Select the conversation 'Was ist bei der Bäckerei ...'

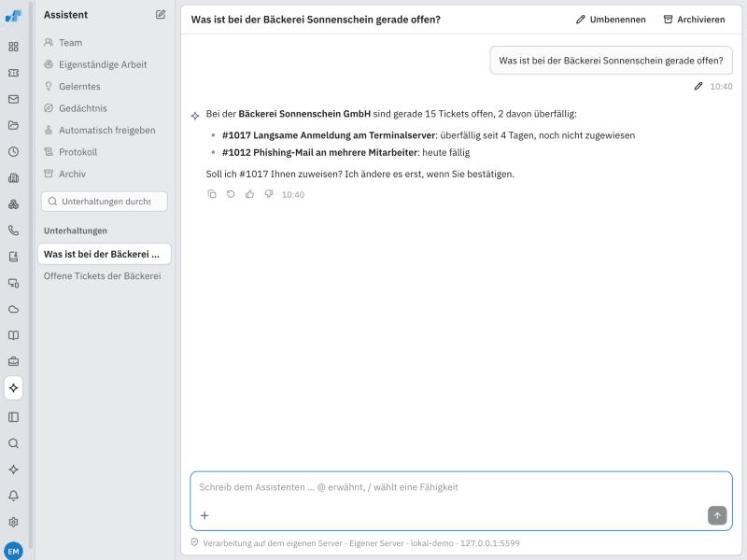tap(105, 254)
